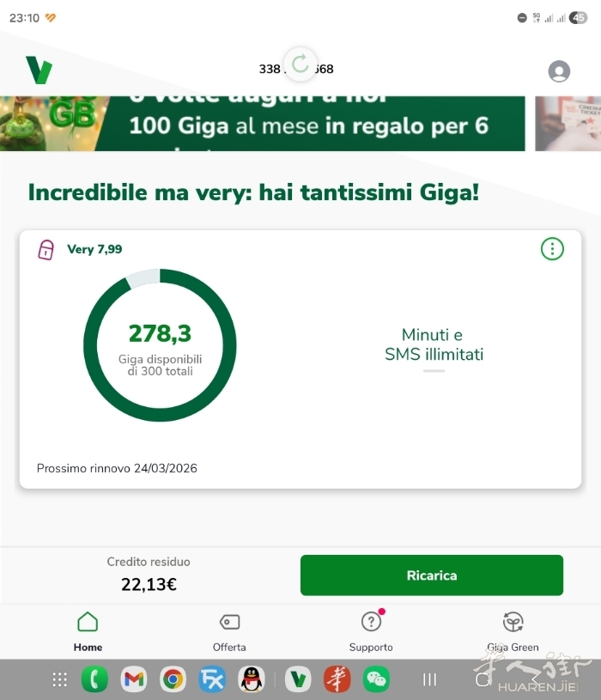The width and height of the screenshot is (601, 700).
Task: Tap the lock icon beside Very 7,99
Action: [46, 250]
